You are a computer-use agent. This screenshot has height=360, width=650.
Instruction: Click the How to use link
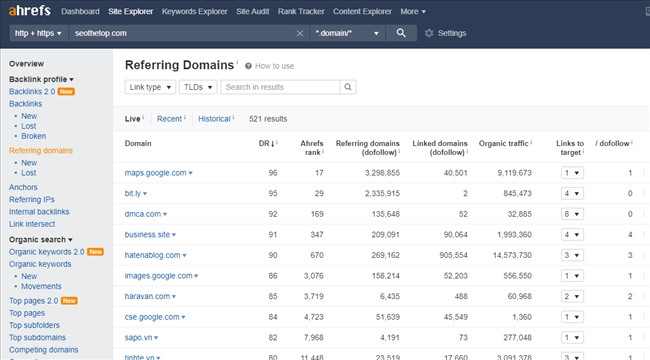(274, 66)
